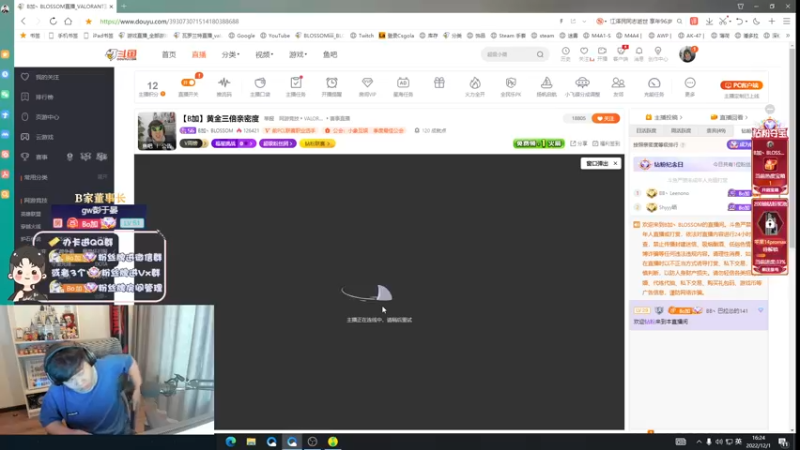Click the streamer avatar thumbnail
The image size is (800, 450).
[157, 131]
